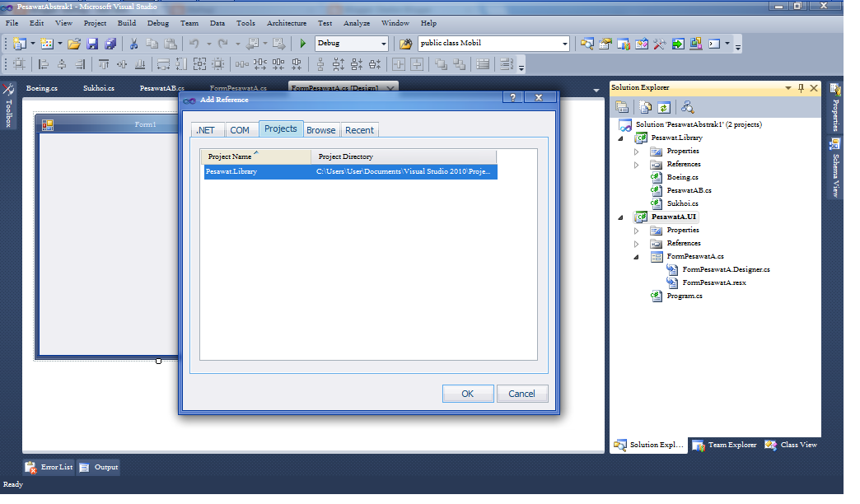Click the Command Window toolbar icon
Image resolution: width=860 pixels, height=504 pixels.
click(x=714, y=44)
